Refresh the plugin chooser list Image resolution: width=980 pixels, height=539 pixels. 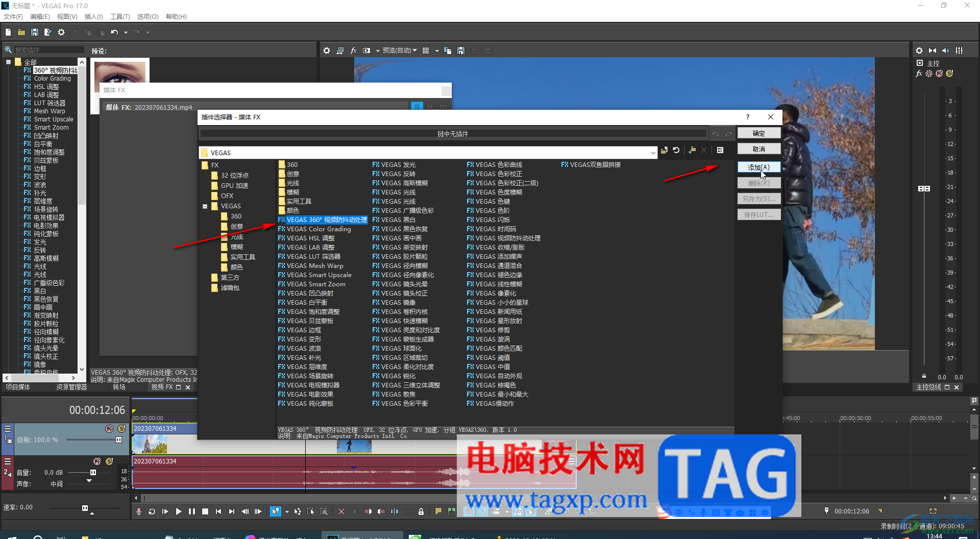click(676, 151)
